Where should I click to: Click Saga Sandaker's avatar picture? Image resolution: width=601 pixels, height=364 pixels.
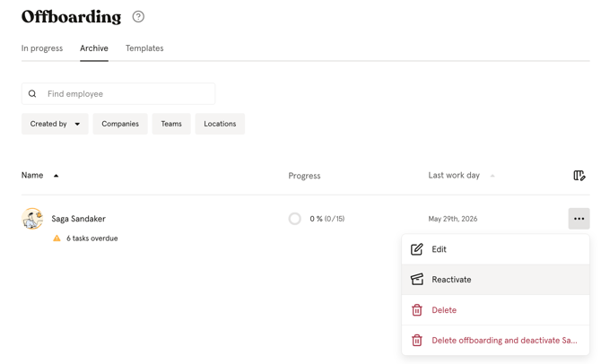click(32, 219)
